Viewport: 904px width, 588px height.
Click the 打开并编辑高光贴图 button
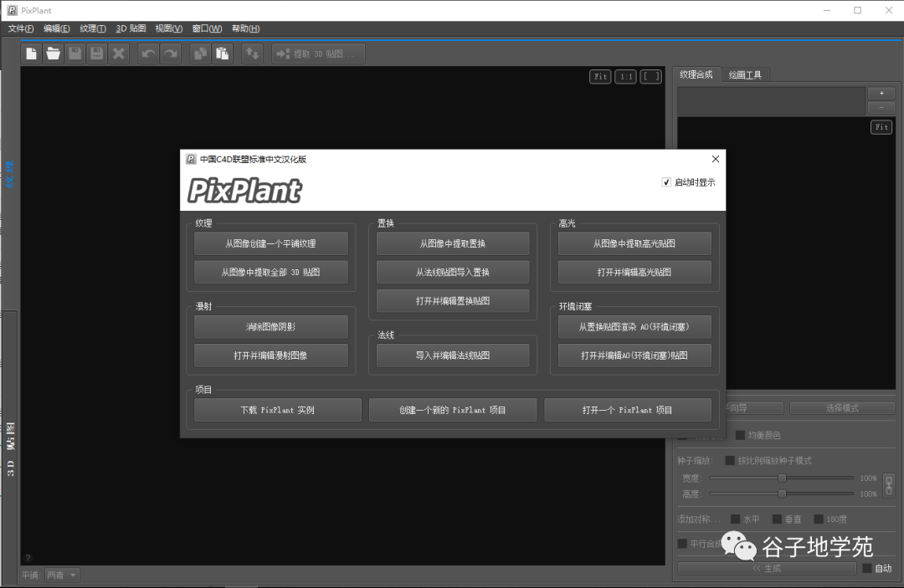tap(634, 272)
